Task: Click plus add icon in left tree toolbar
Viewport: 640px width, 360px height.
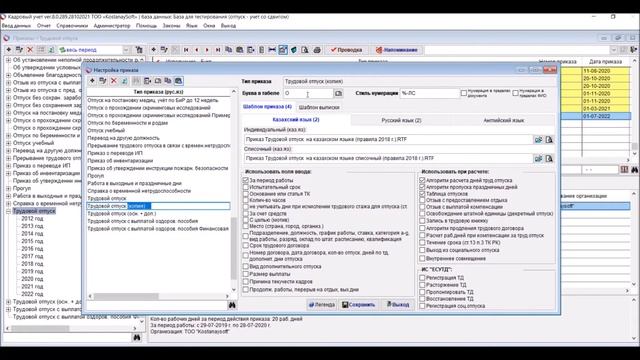Action: (9, 50)
